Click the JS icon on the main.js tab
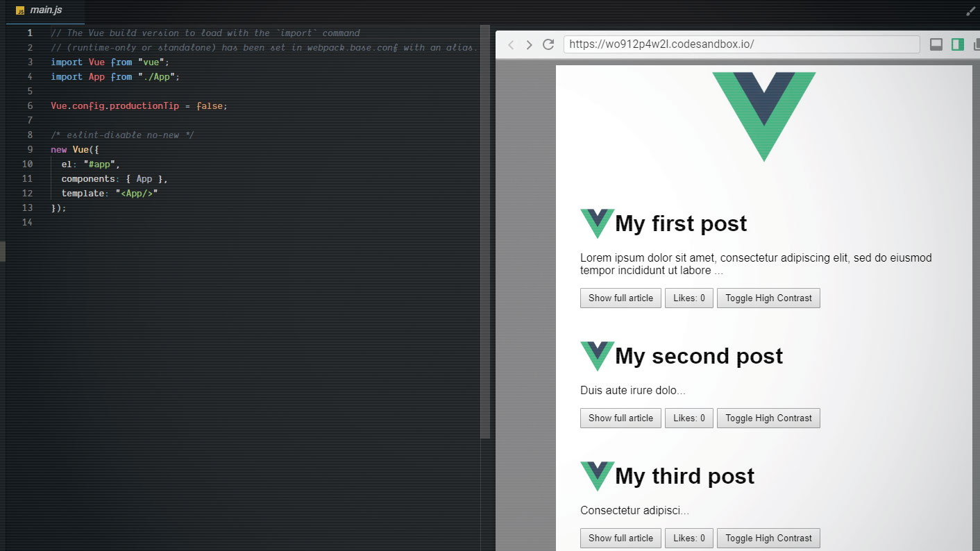Image resolution: width=980 pixels, height=551 pixels. coord(19,11)
